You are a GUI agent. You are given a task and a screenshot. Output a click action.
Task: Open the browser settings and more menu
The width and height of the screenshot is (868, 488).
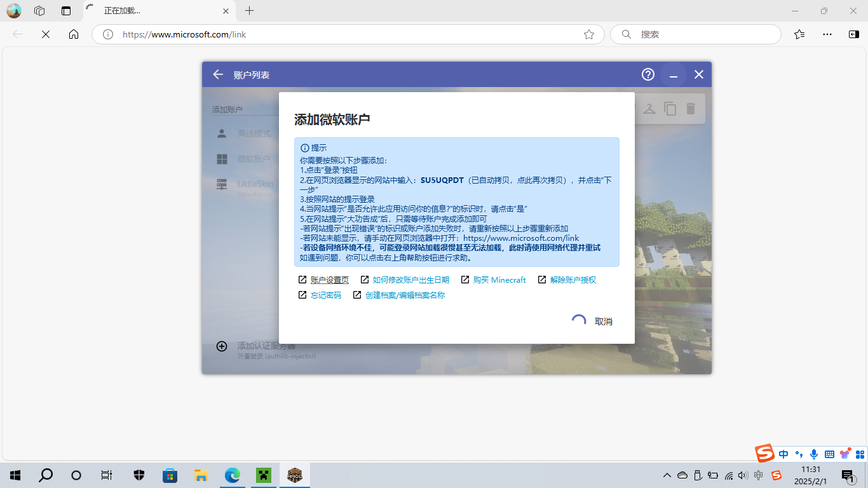point(827,34)
